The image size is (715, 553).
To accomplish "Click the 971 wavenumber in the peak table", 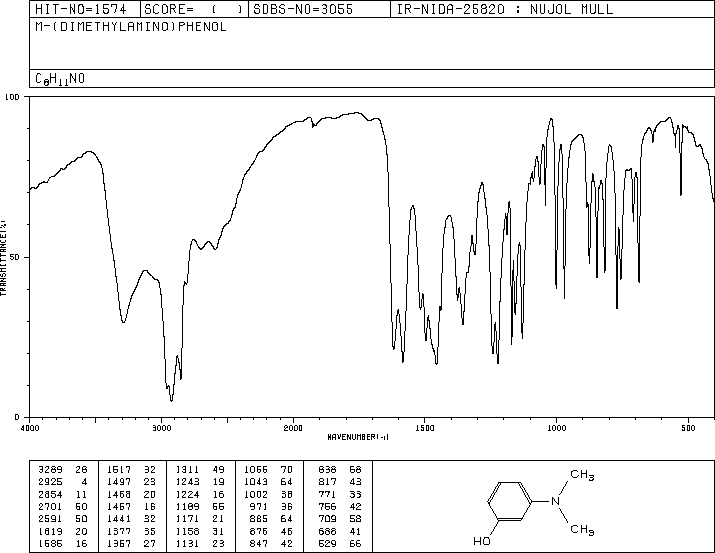I will pos(259,506).
